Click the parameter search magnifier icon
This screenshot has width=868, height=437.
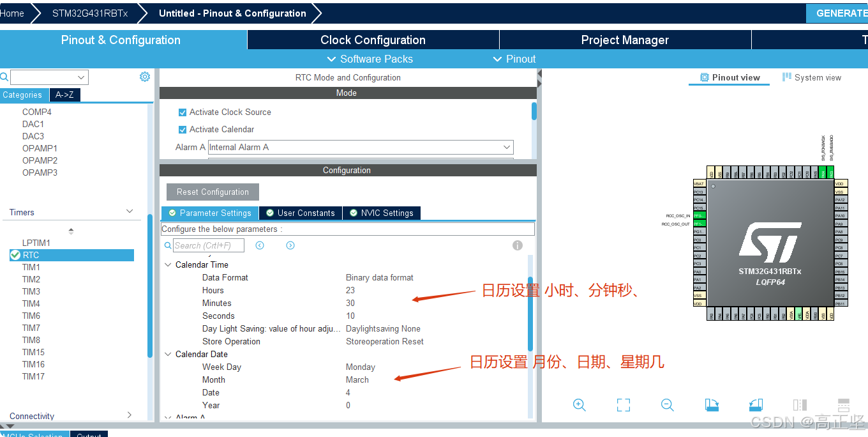pos(167,245)
